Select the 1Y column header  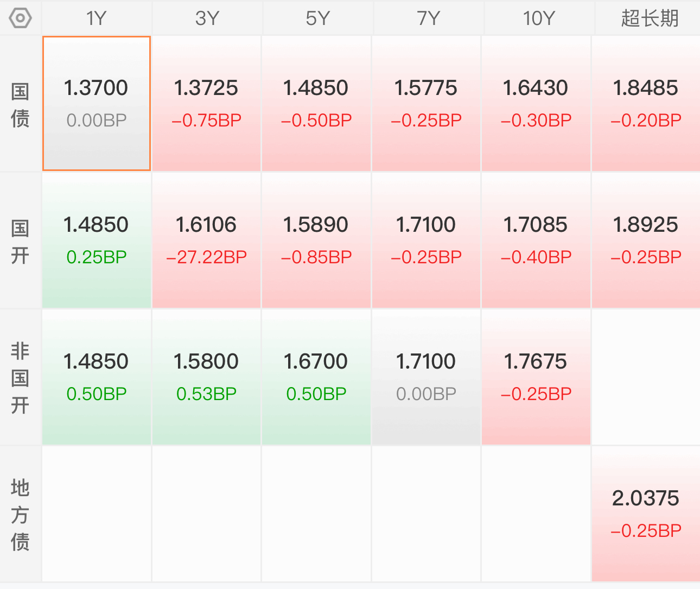pos(97,18)
